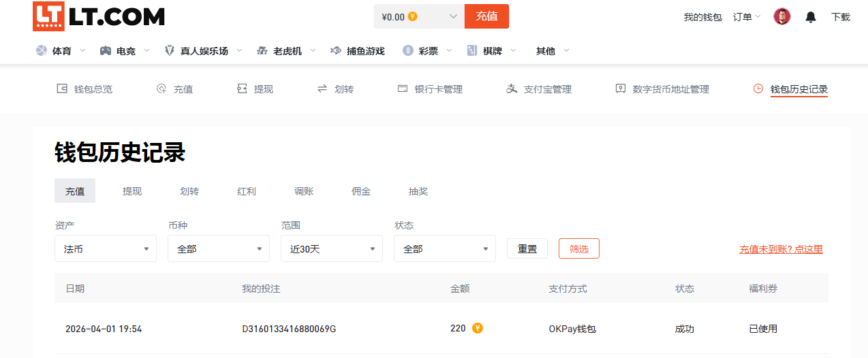Open the 钱包总览 wallet menu item
The height and width of the screenshot is (358, 868).
click(x=84, y=89)
